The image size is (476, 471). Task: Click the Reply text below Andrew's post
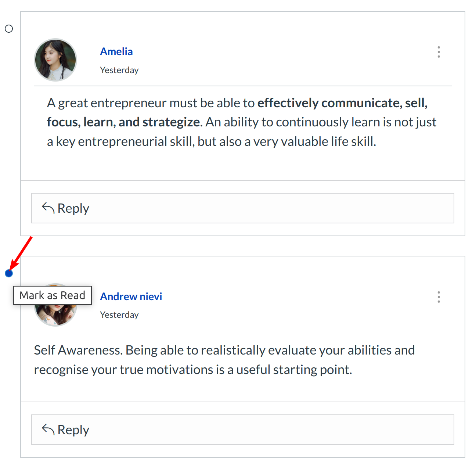click(73, 430)
